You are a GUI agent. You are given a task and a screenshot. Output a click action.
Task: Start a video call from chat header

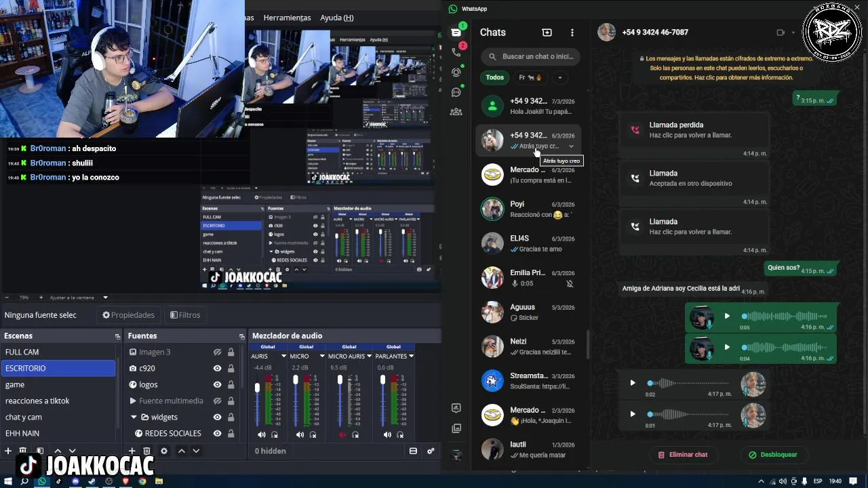[x=780, y=33]
